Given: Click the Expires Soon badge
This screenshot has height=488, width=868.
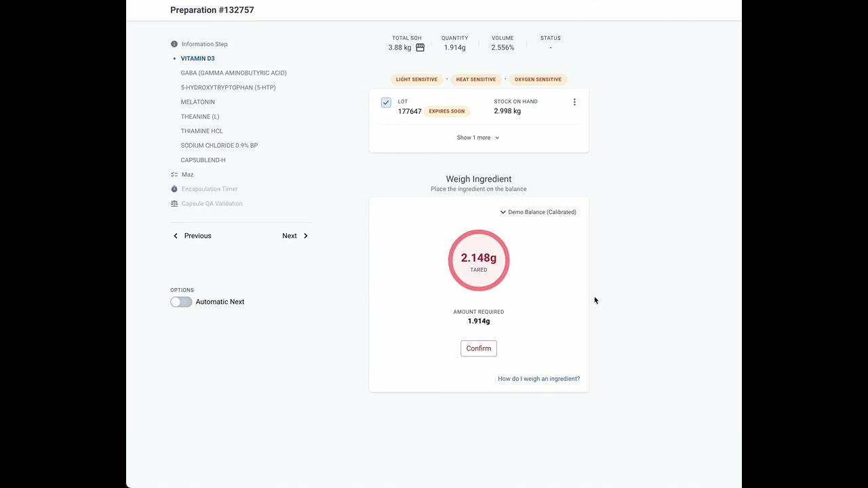Looking at the screenshot, I should pos(446,111).
